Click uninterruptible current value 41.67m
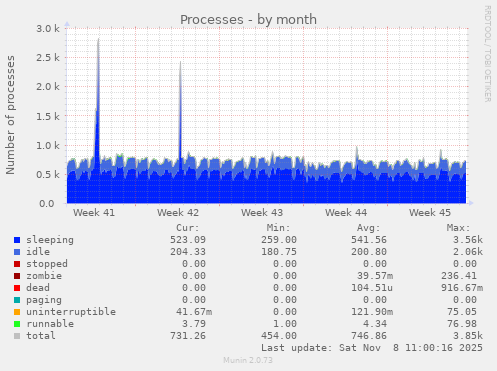Image resolution: width=497 pixels, height=371 pixels. click(x=194, y=312)
